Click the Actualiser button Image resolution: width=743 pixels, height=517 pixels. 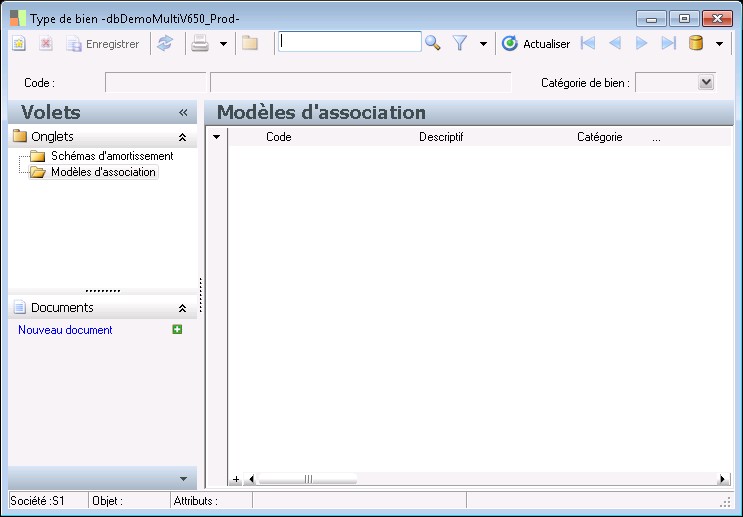pyautogui.click(x=536, y=44)
